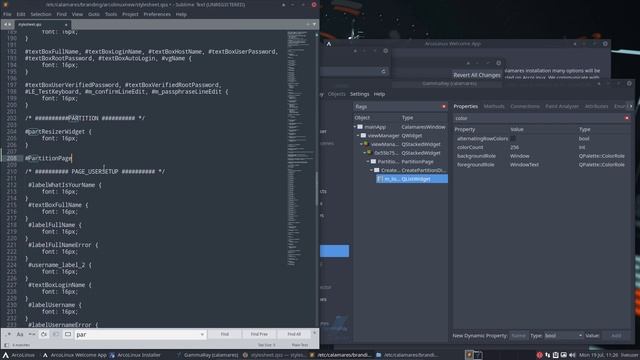The image size is (640, 360).
Task: Open the Edit menu in Sublime Text
Action: (x=21, y=14)
